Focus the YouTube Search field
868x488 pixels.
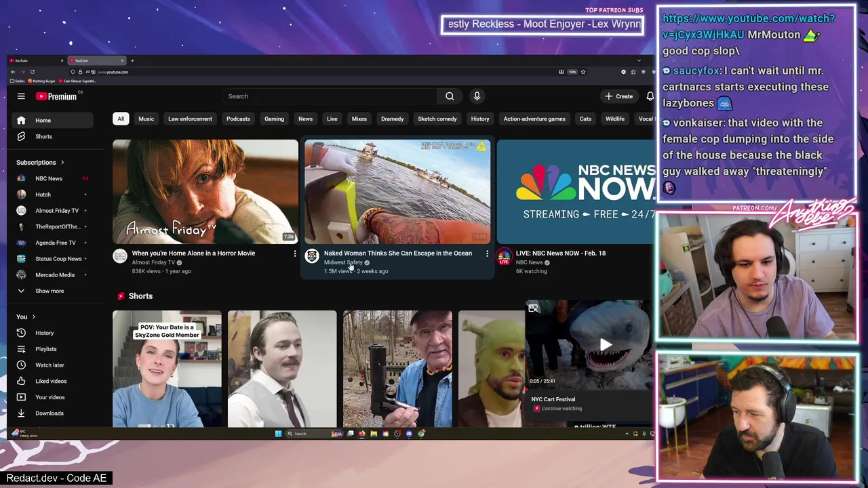(x=330, y=96)
